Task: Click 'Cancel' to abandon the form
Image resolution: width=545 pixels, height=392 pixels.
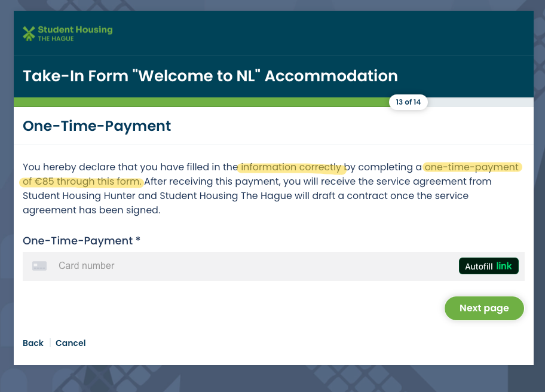Action: [x=70, y=343]
